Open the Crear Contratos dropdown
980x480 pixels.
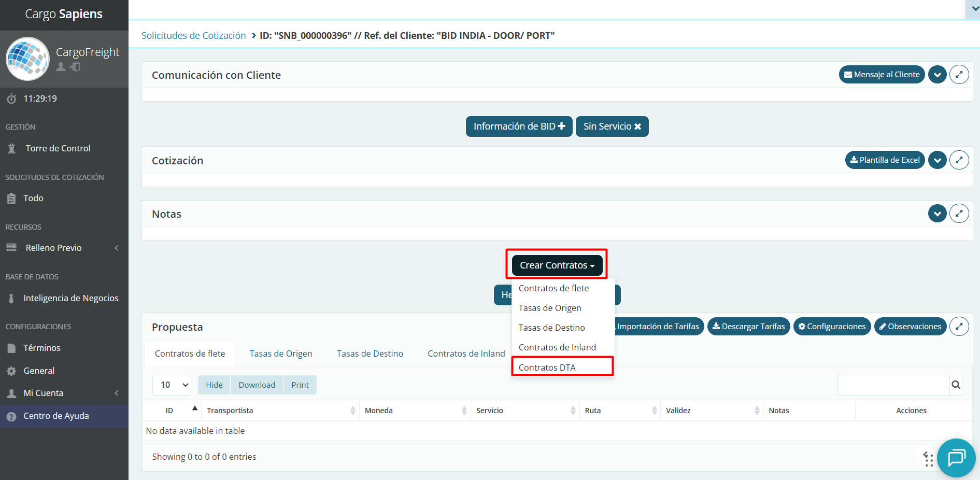pos(557,265)
